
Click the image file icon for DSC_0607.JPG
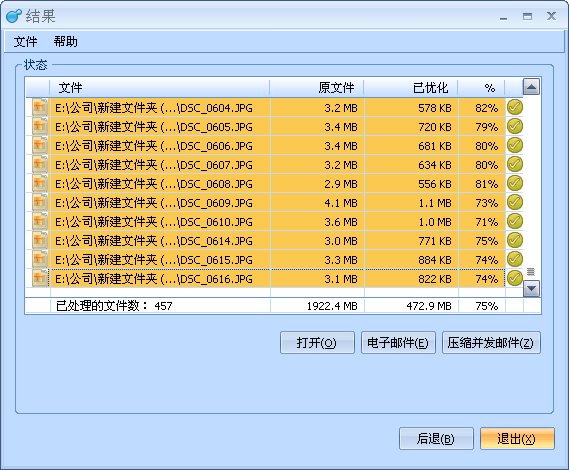coord(40,164)
